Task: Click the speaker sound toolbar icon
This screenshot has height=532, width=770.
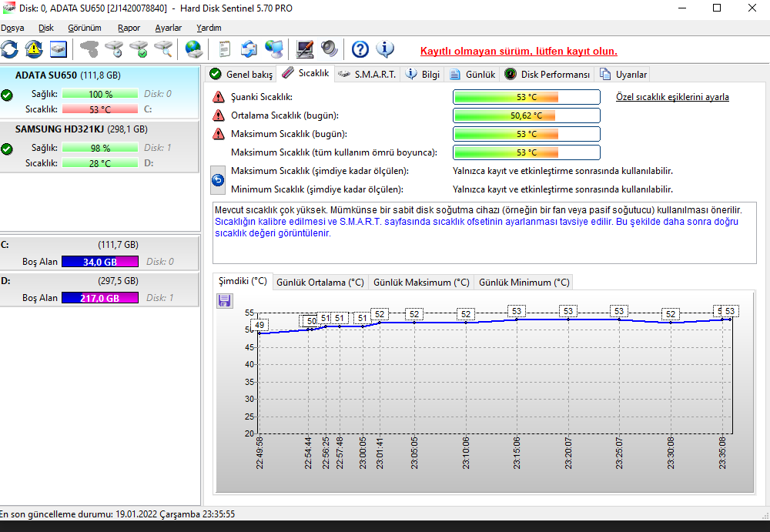Action: (330, 49)
